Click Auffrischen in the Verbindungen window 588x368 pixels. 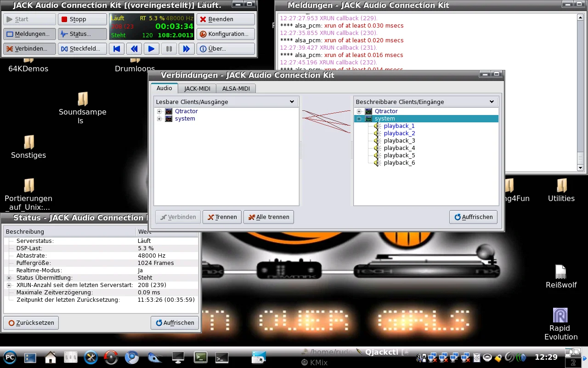473,217
